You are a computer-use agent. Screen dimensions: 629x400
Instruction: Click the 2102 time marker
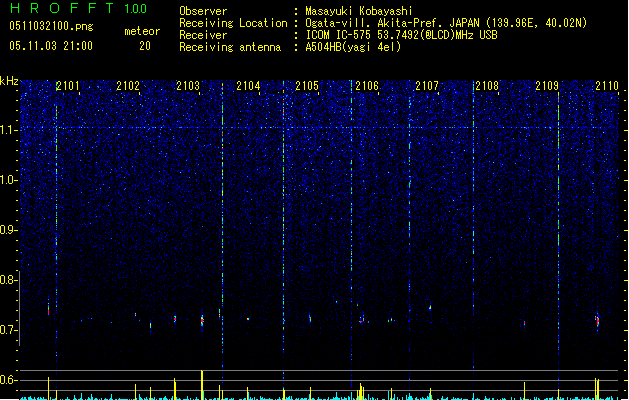128,86
